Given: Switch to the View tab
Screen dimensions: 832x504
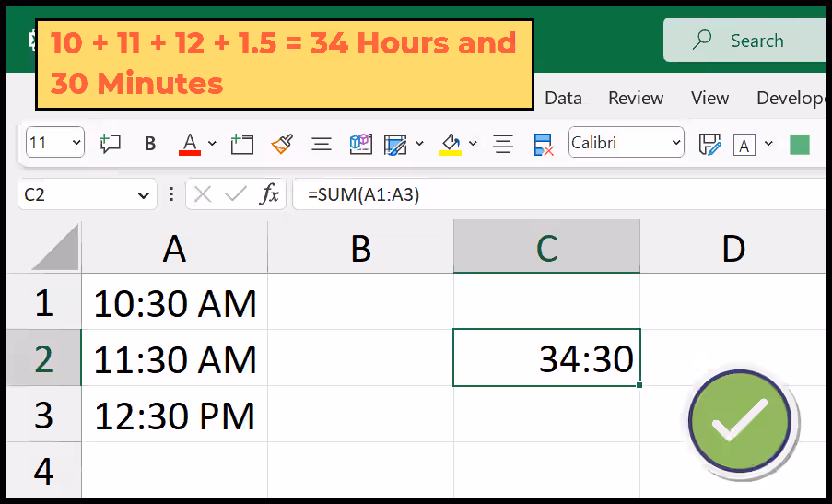Looking at the screenshot, I should point(709,99).
